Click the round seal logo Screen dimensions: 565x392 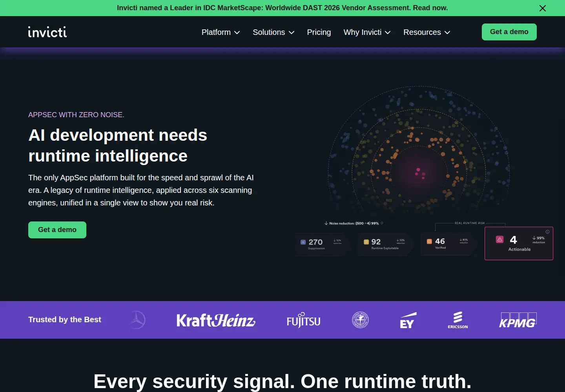coord(360,320)
